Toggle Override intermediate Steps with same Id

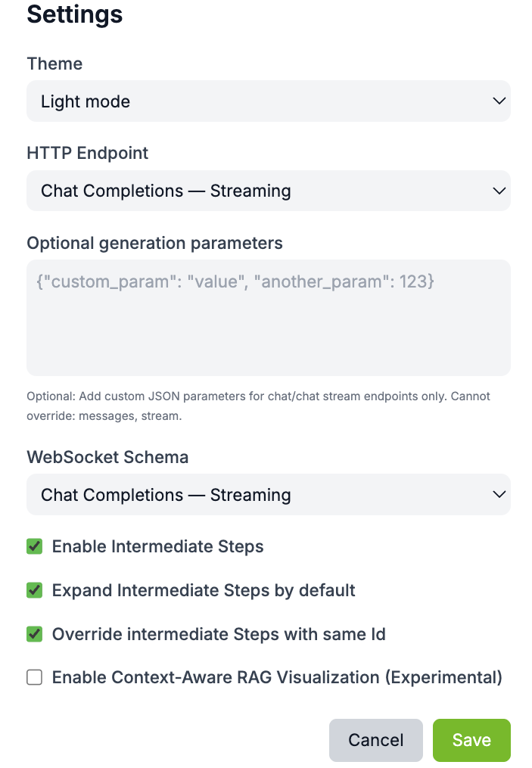[34, 633]
